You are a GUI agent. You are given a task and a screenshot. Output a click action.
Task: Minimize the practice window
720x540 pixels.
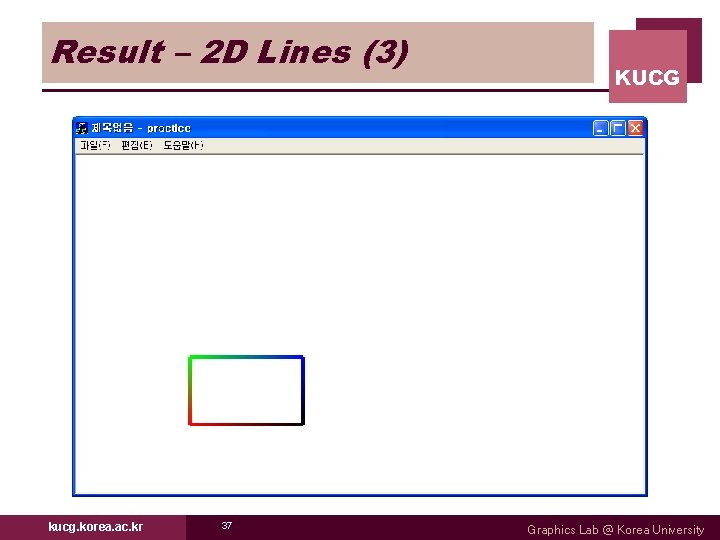click(x=600, y=128)
